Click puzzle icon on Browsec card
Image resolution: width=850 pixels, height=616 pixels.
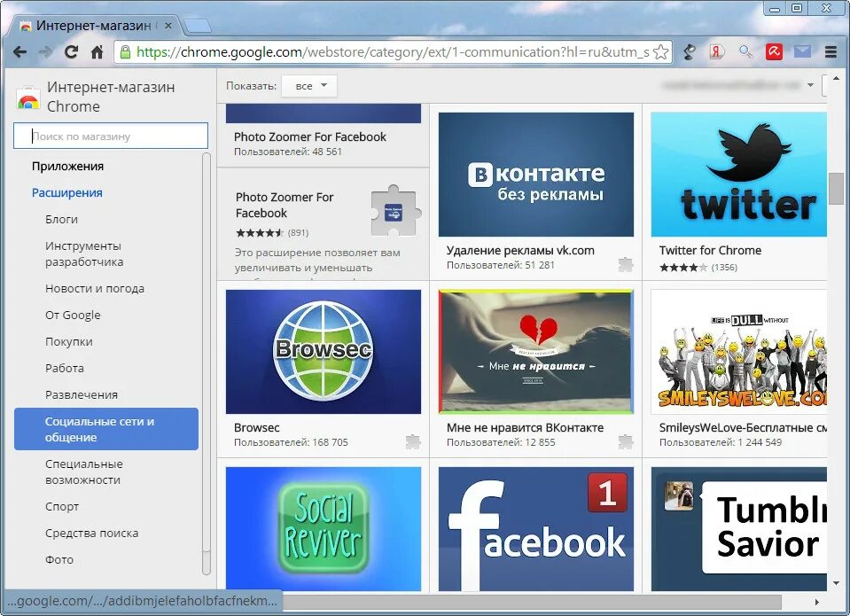point(413,442)
